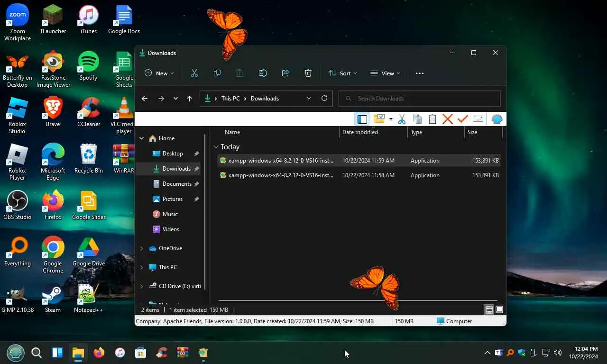This screenshot has height=364, width=607.
Task: Open the Everything desktop shortcut
Action: point(18,252)
